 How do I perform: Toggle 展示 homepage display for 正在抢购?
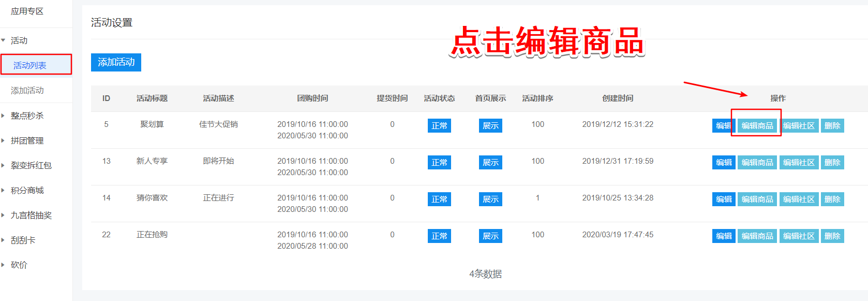click(490, 236)
